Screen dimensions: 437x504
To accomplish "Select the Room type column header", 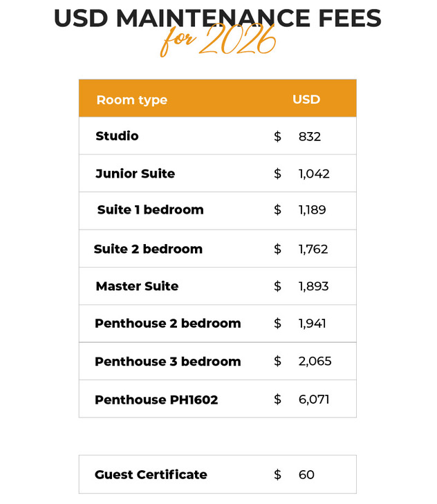I will [x=131, y=100].
